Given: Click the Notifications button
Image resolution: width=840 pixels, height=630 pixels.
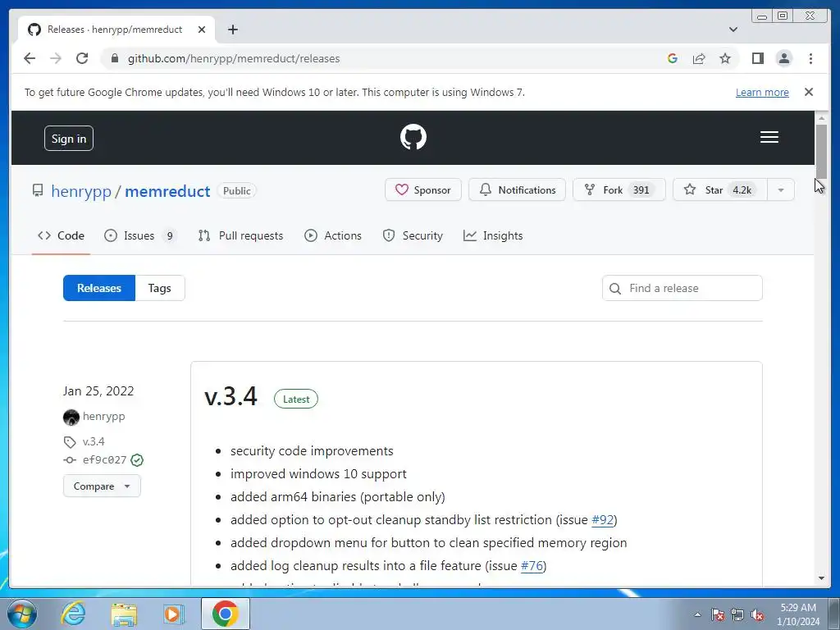Looking at the screenshot, I should pyautogui.click(x=517, y=190).
